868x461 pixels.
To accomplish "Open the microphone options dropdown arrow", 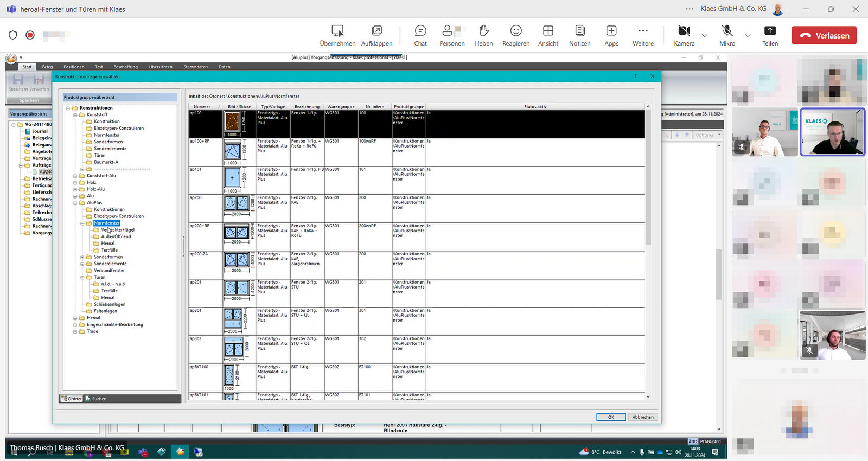I will pos(748,36).
